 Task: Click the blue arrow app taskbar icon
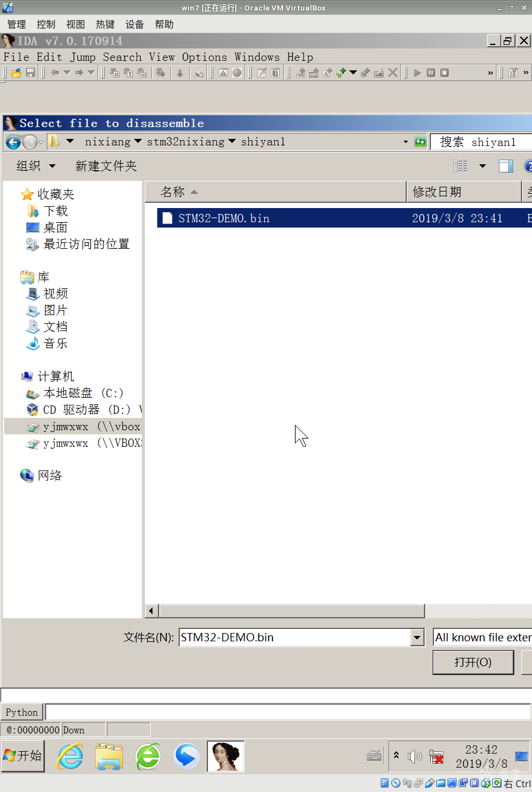[187, 757]
